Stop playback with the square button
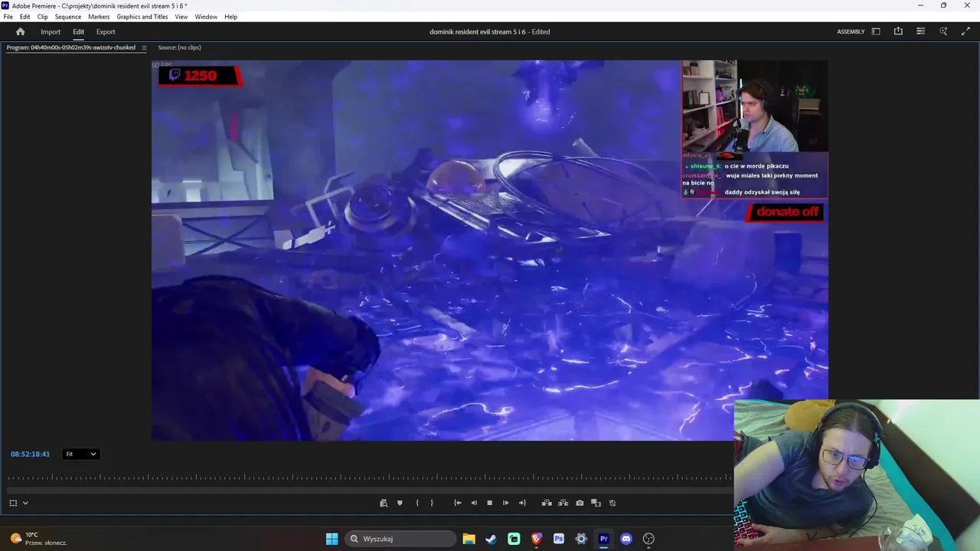This screenshot has height=551, width=980. [x=490, y=503]
